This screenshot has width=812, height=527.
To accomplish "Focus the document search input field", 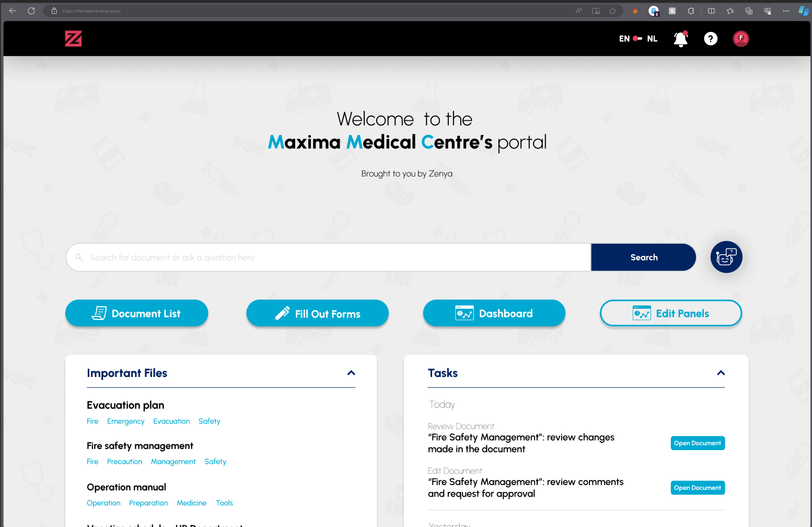I will pyautogui.click(x=329, y=257).
